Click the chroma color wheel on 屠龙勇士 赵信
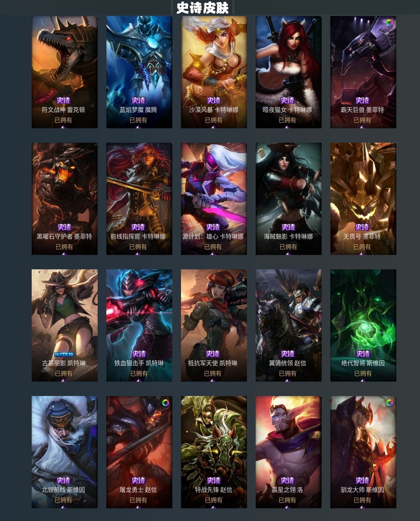Image resolution: width=420 pixels, height=521 pixels. 165,403
